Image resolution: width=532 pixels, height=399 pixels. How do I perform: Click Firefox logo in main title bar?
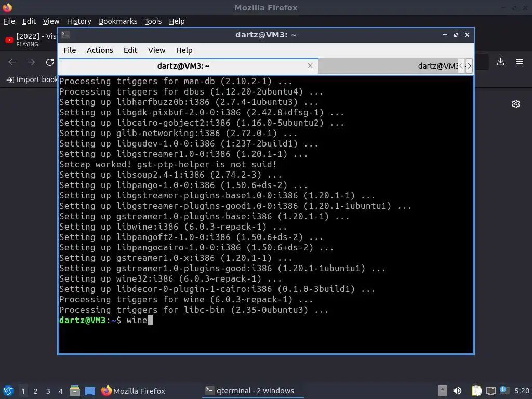7,7
